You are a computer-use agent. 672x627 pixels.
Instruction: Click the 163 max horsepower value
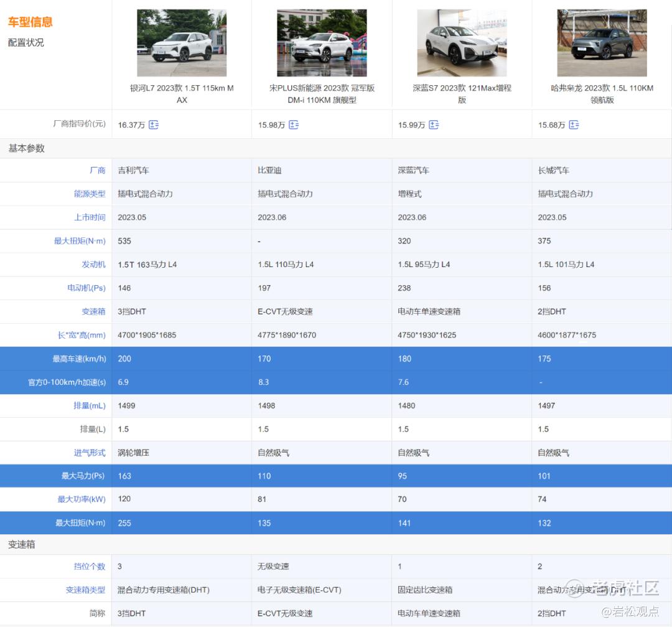coord(124,476)
